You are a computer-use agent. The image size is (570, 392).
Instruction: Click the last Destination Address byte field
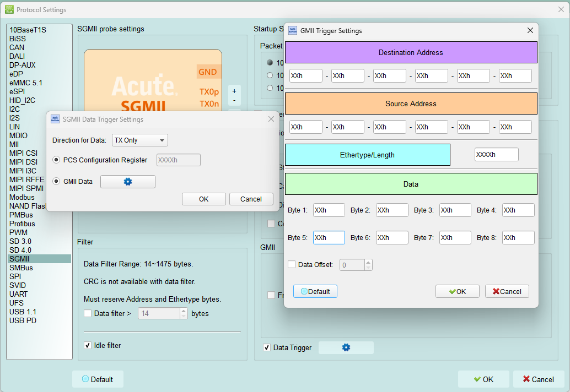(x=515, y=76)
